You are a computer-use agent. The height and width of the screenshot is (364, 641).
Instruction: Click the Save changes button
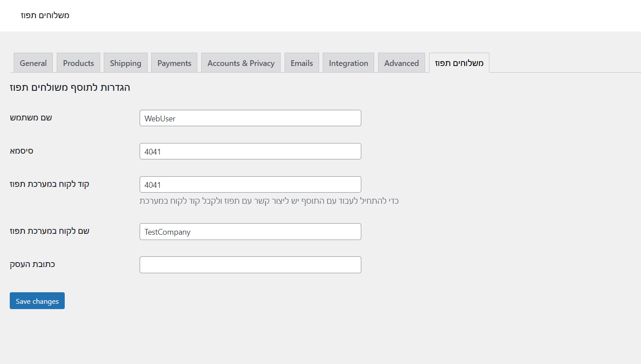coord(37,301)
